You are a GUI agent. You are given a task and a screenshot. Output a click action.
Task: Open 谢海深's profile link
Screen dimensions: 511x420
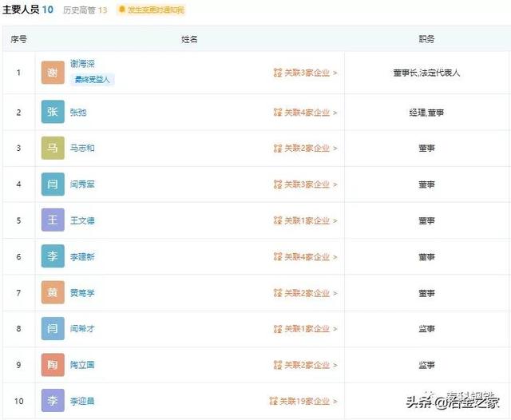click(82, 64)
